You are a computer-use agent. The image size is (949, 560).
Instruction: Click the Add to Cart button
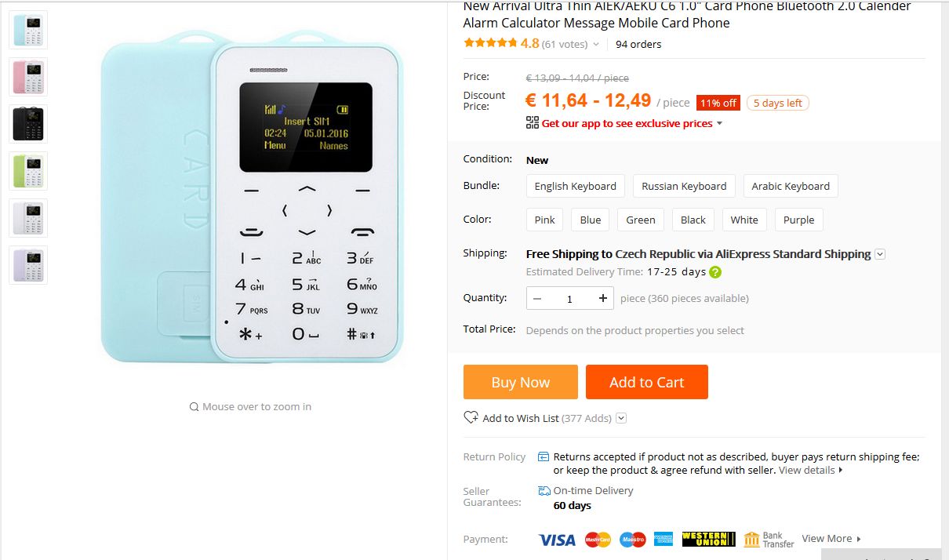click(647, 382)
